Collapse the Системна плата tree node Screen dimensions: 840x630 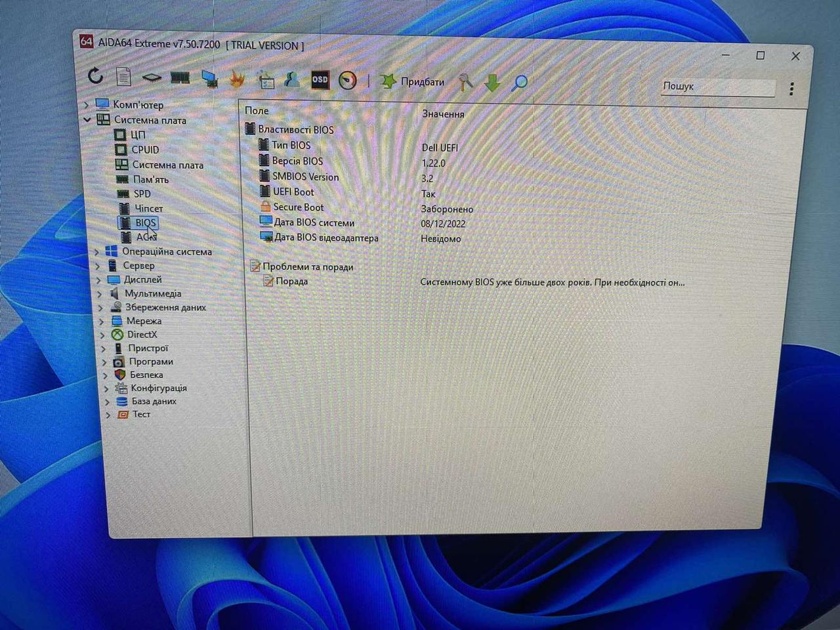(87, 119)
